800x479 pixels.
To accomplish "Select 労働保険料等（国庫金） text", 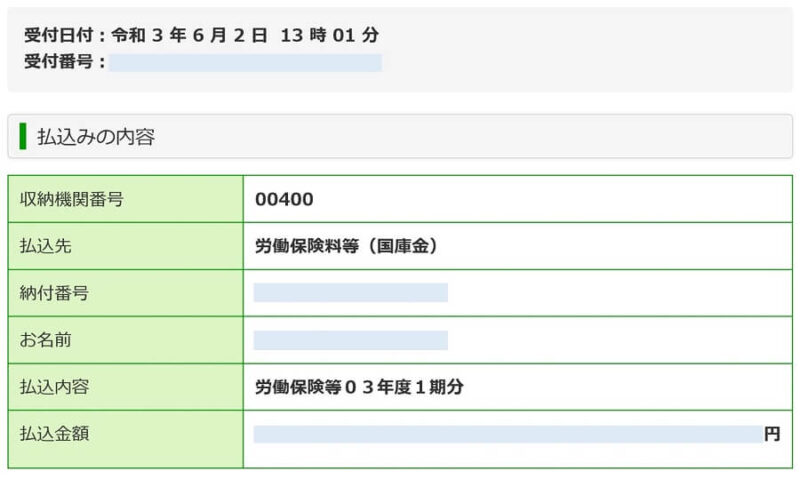I will tap(347, 246).
